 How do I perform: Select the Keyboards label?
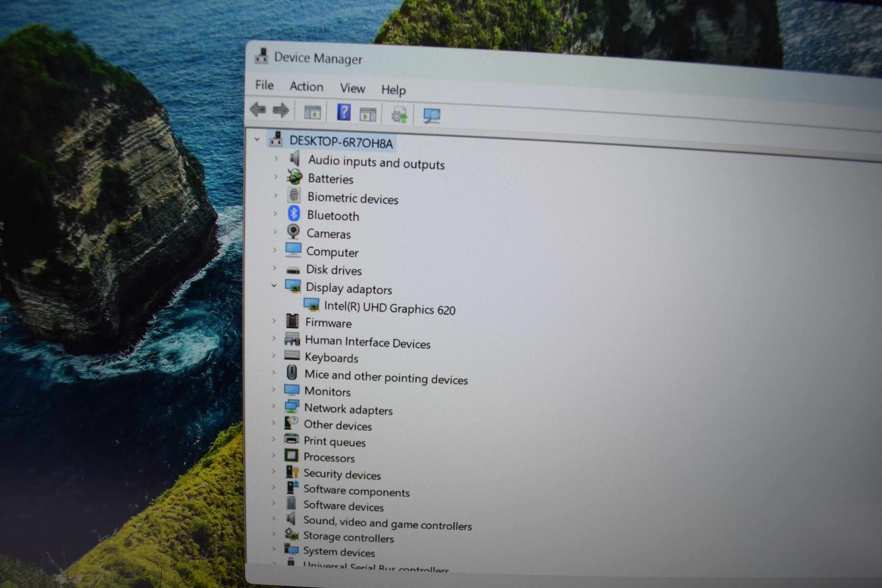tap(331, 357)
